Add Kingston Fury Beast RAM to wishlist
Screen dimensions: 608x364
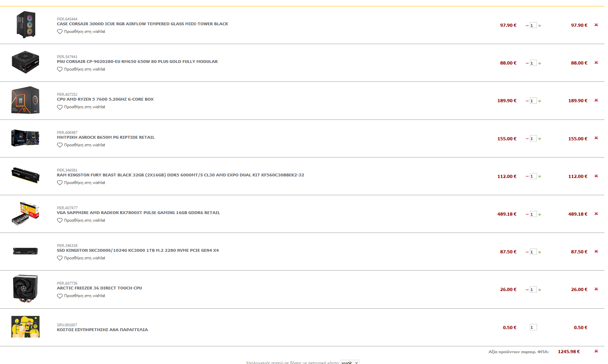click(81, 183)
